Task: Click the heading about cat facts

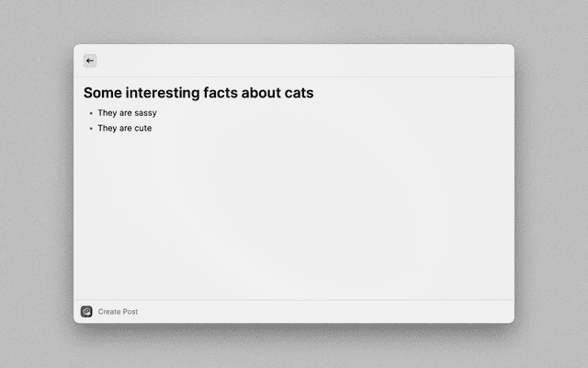Action: pyautogui.click(x=198, y=93)
